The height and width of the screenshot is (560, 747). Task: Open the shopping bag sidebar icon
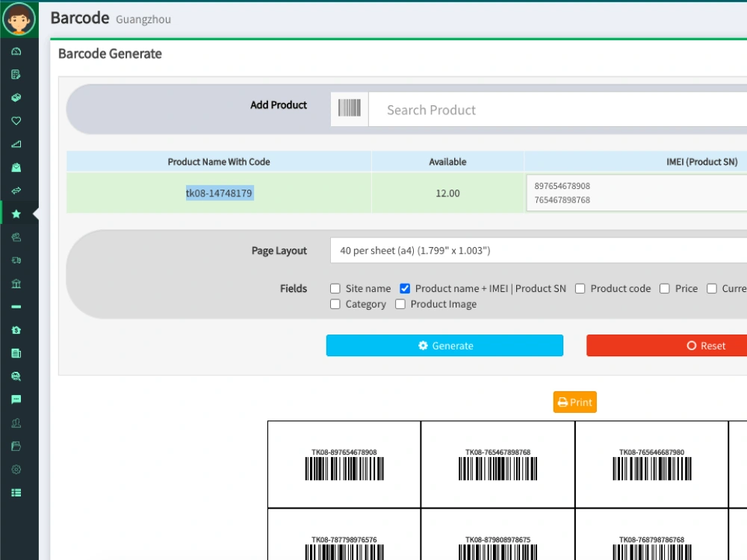pyautogui.click(x=16, y=167)
